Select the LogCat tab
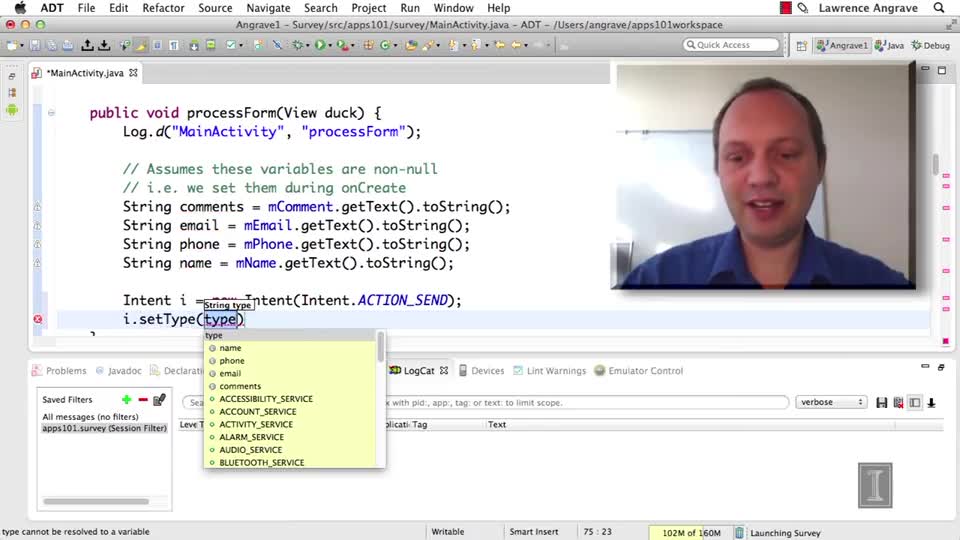This screenshot has height=540, width=960. [418, 371]
